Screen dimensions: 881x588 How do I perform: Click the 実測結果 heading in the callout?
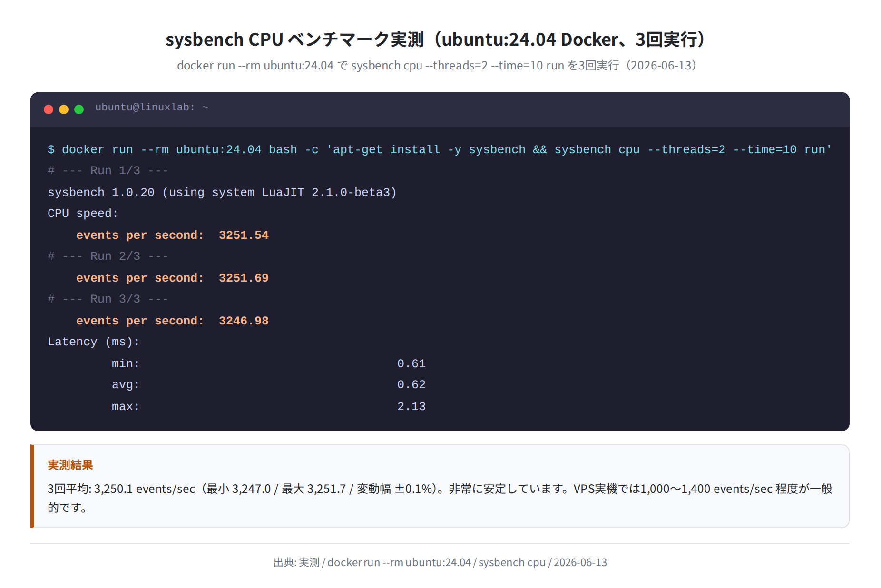pyautogui.click(x=70, y=465)
